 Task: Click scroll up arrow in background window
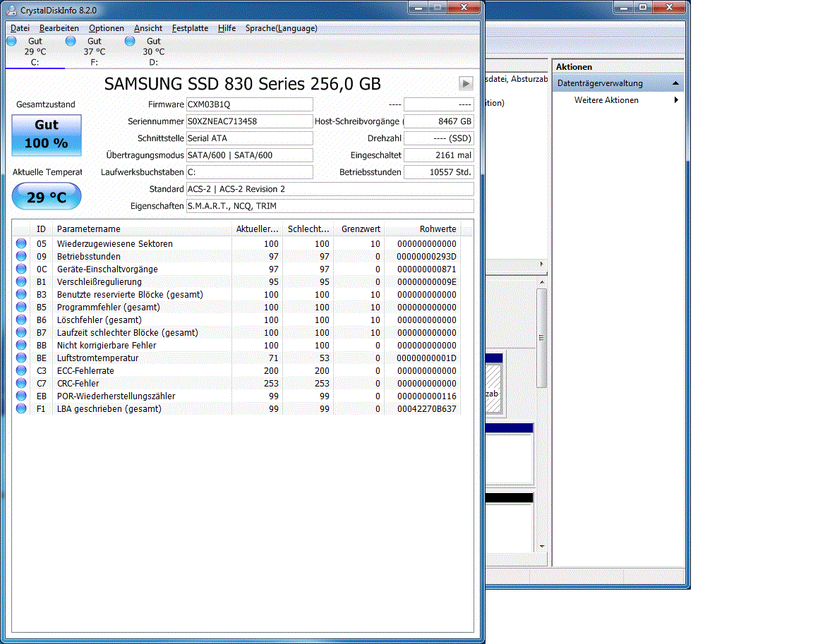pos(542,282)
